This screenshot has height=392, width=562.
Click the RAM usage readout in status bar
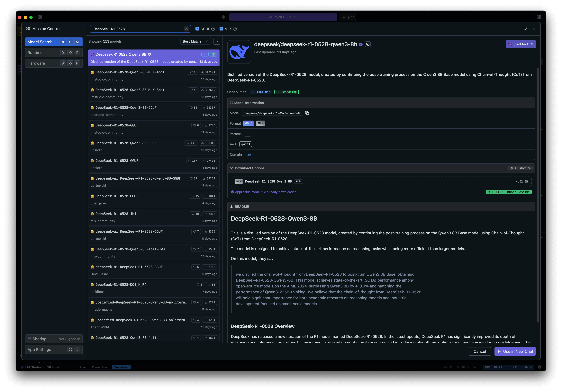click(x=496, y=367)
